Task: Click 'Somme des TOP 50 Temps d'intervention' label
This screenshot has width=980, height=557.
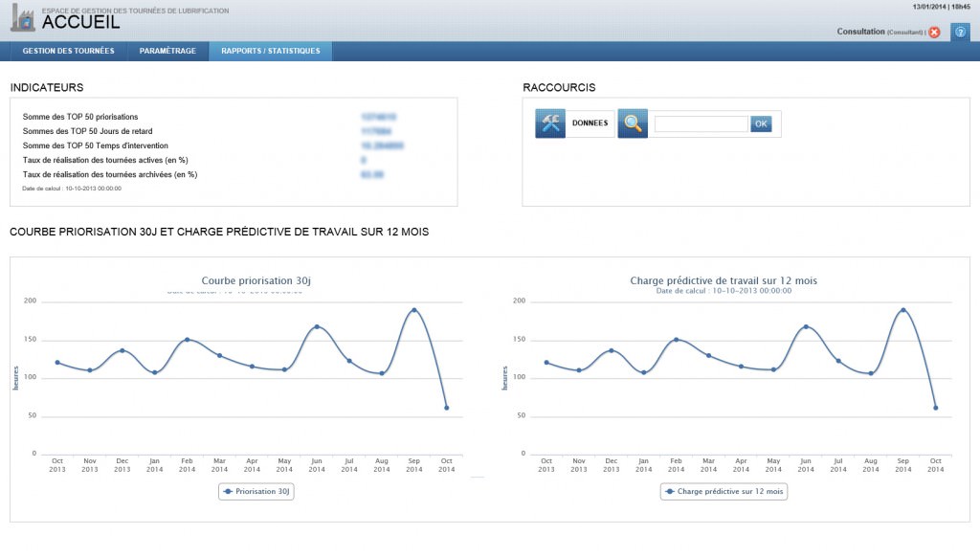Action: coord(95,145)
